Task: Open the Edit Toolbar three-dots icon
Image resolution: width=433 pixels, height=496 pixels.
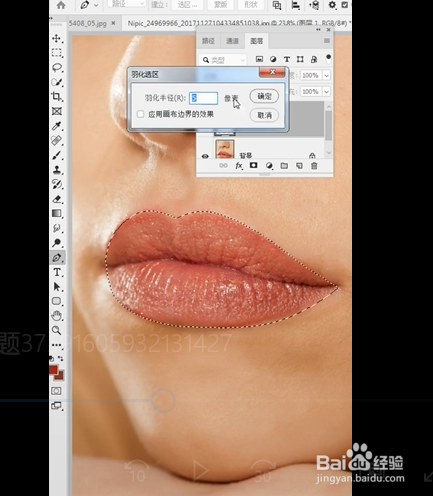Action: pos(57,345)
